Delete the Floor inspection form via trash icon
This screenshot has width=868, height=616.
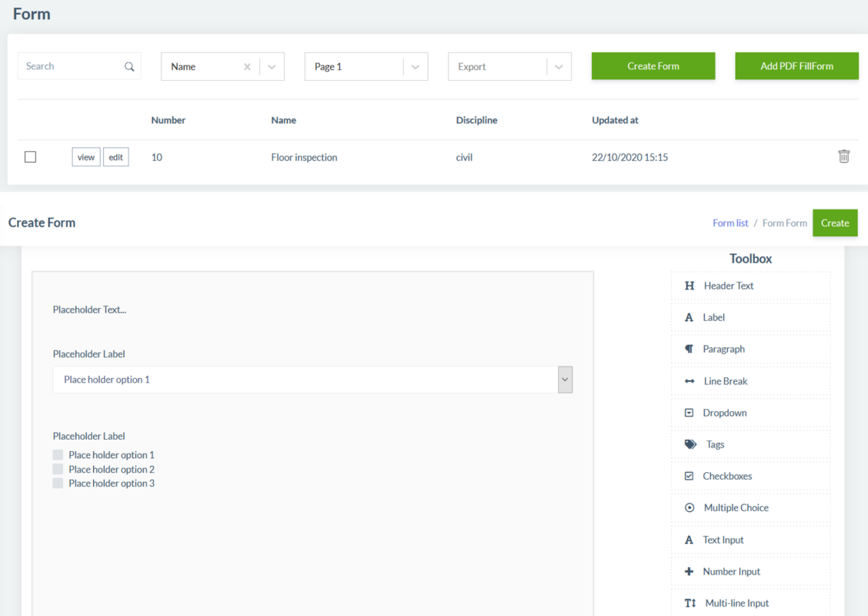843,156
